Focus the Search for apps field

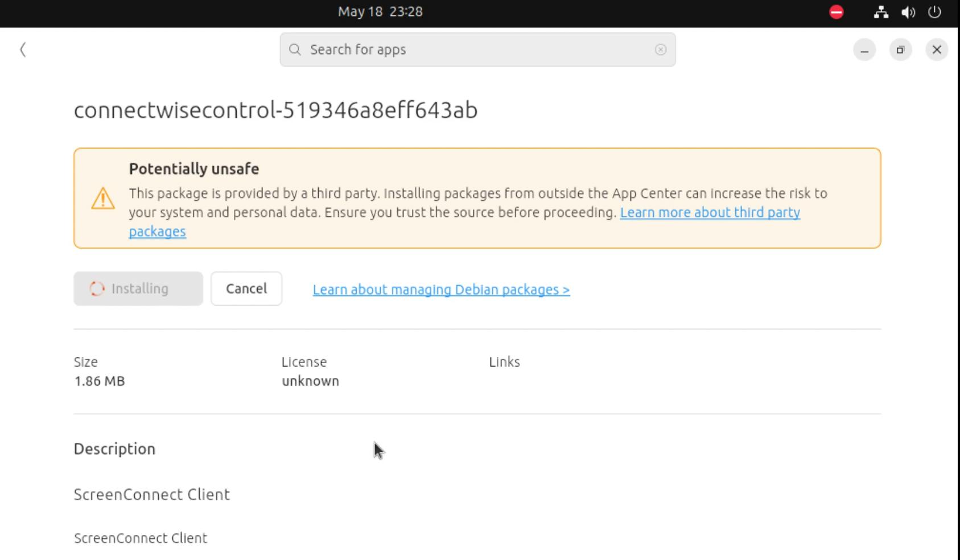pos(477,50)
